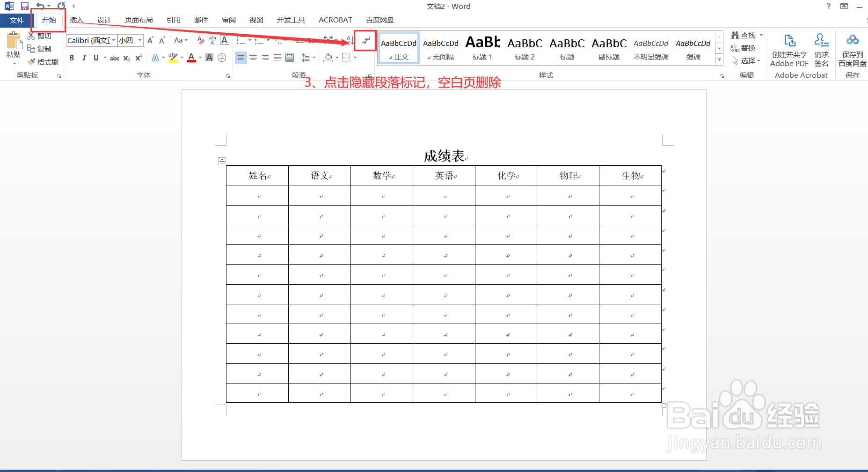The image size is (868, 472).
Task: Switch to the 审阅 (Review) tab
Action: (x=229, y=20)
